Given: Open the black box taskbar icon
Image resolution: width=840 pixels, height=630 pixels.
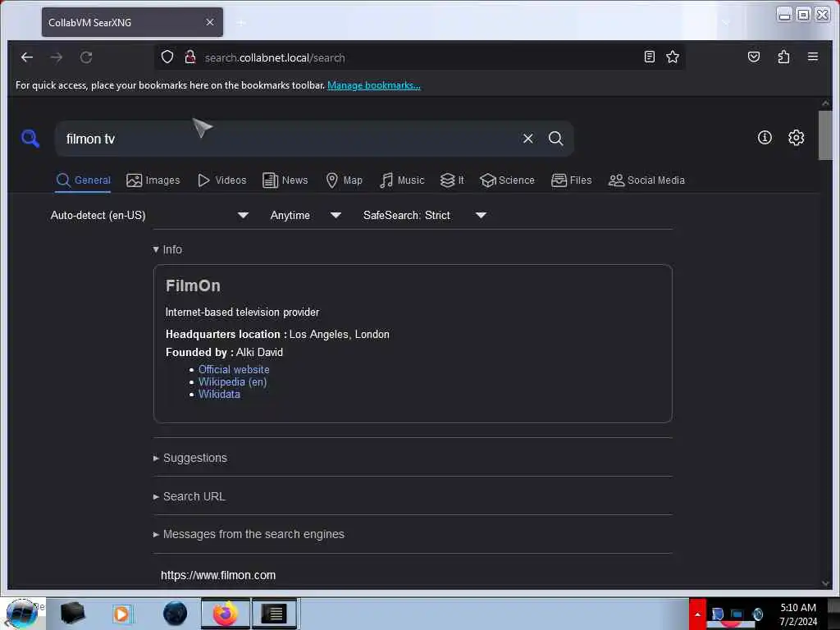Looking at the screenshot, I should pos(72,614).
